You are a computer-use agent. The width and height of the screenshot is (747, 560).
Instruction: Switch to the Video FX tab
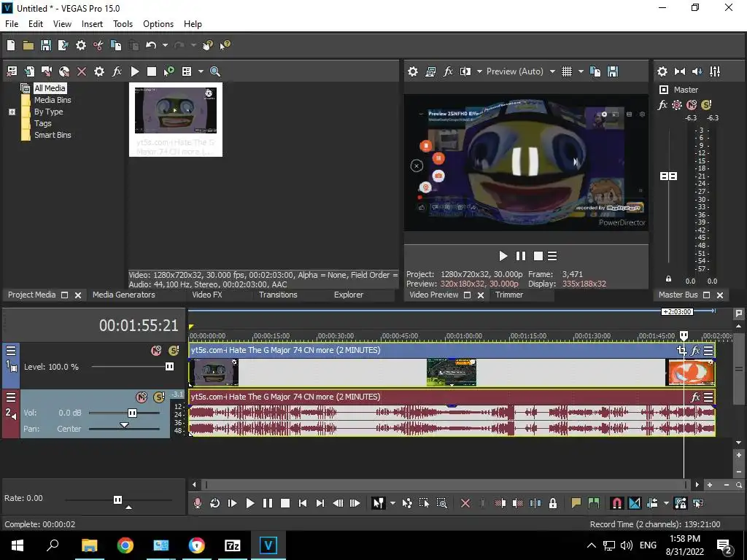[x=207, y=295]
